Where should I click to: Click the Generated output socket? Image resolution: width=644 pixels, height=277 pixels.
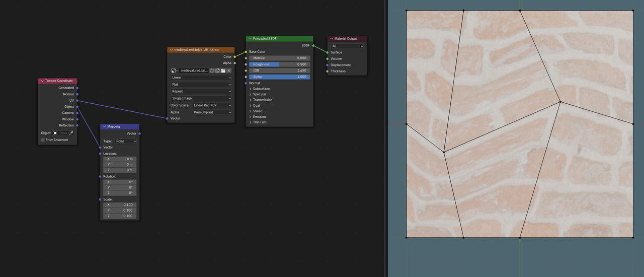tap(77, 88)
